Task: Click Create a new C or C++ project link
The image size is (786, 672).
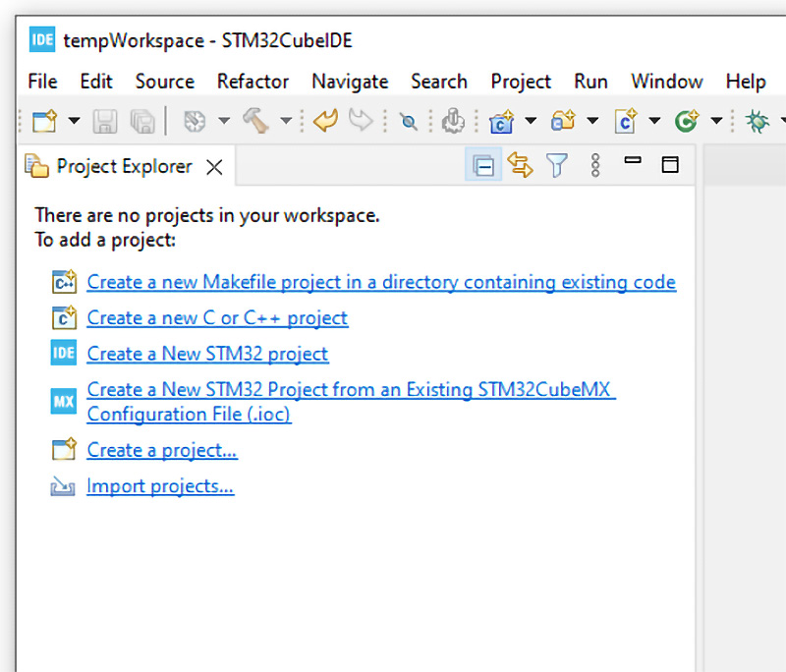Action: (217, 318)
